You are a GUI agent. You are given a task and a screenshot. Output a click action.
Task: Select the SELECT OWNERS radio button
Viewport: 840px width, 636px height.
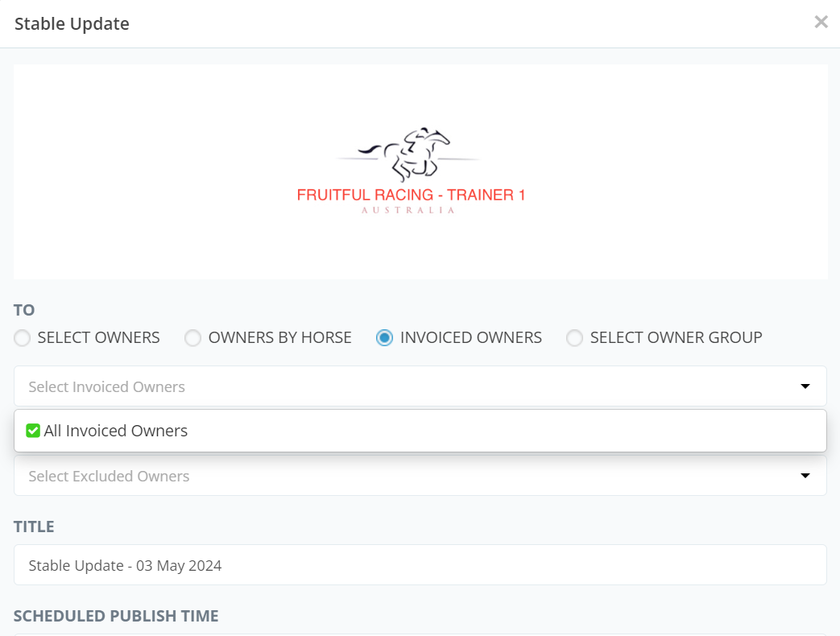coord(23,338)
